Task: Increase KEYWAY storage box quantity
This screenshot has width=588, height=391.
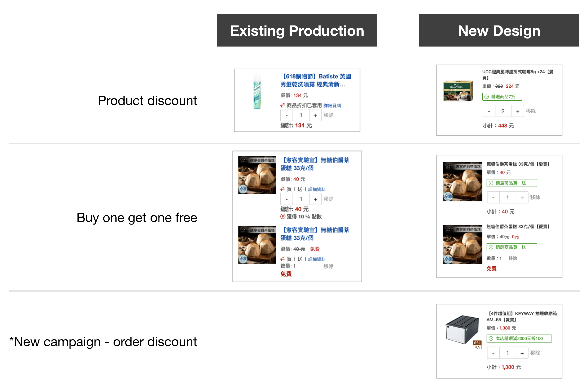Action: 522,353
